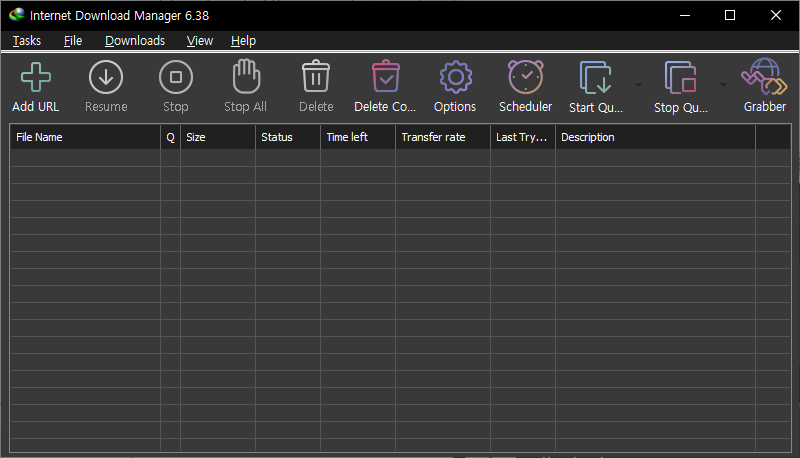The height and width of the screenshot is (458, 800).
Task: Click the Stop Queue icon
Action: click(x=681, y=78)
